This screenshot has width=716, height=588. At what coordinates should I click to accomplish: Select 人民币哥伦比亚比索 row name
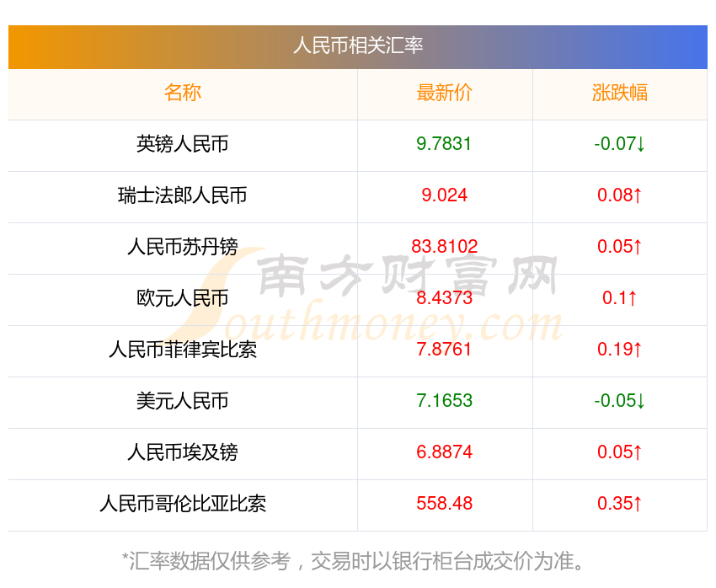[x=183, y=504]
